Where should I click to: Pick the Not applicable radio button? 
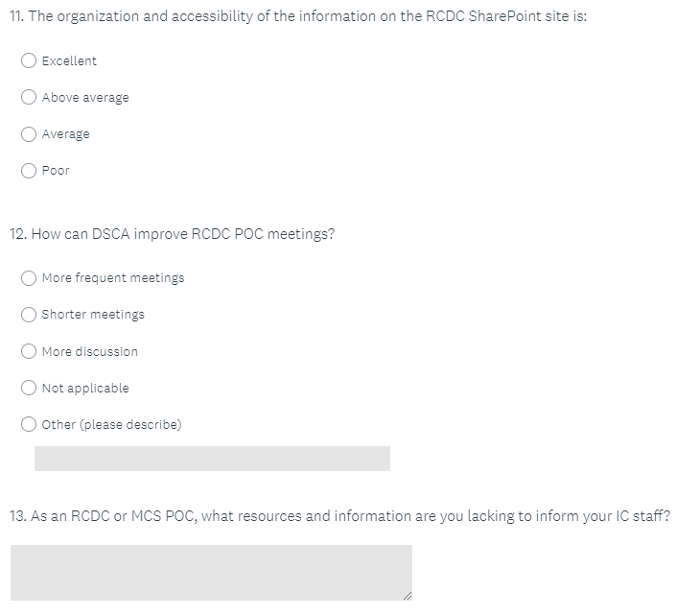pyautogui.click(x=30, y=388)
